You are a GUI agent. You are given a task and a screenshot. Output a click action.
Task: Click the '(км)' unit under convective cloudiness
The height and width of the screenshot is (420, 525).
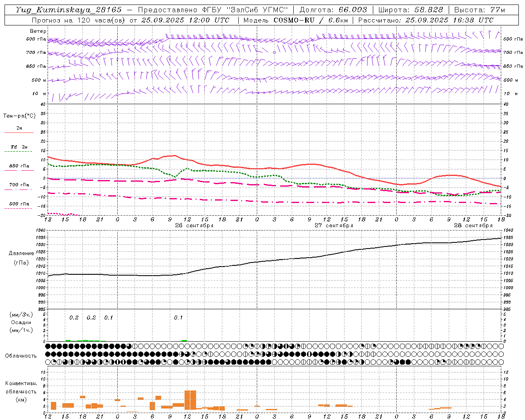click(x=21, y=399)
